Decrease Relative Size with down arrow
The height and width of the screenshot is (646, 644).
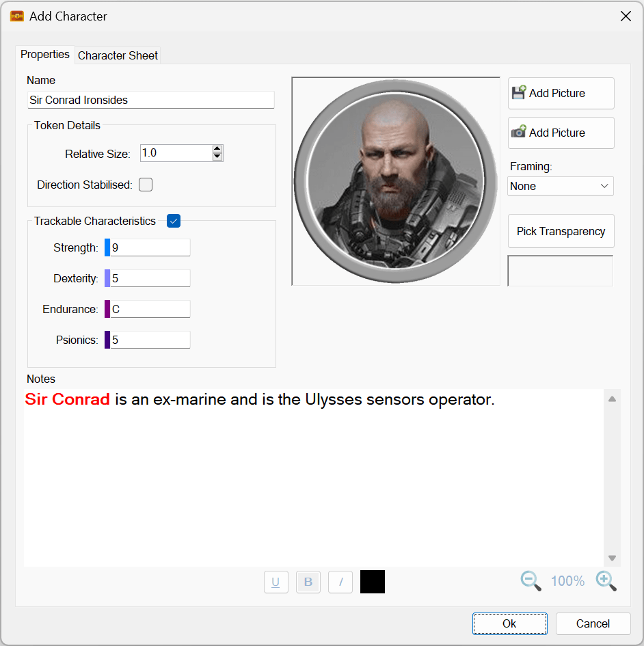coord(217,157)
